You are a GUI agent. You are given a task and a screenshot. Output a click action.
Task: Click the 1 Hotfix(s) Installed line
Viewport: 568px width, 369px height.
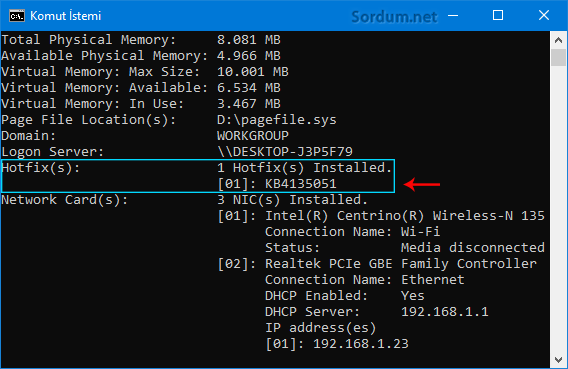click(304, 168)
